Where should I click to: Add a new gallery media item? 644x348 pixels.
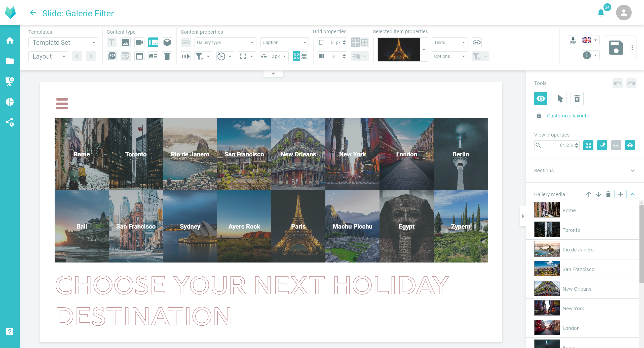point(620,194)
